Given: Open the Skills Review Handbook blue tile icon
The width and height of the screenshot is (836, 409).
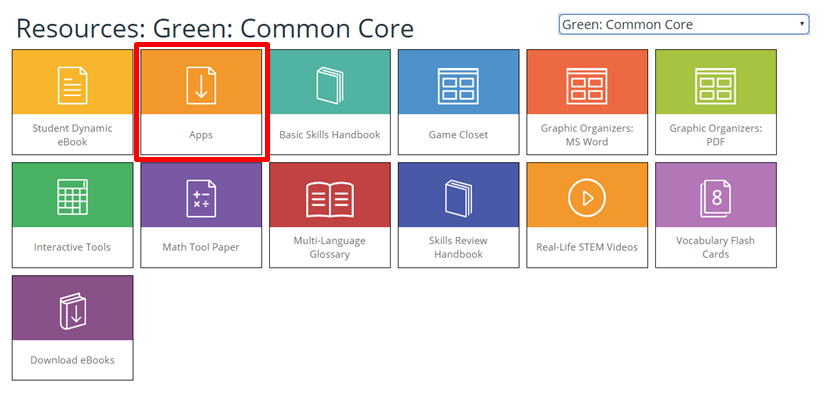Looking at the screenshot, I should [458, 197].
